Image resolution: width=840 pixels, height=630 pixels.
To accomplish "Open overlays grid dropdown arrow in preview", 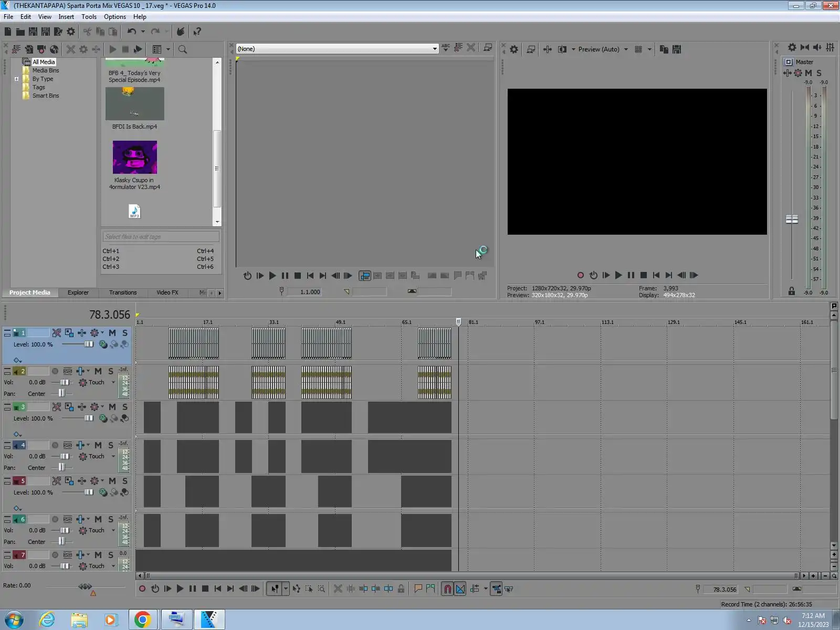I will [649, 49].
